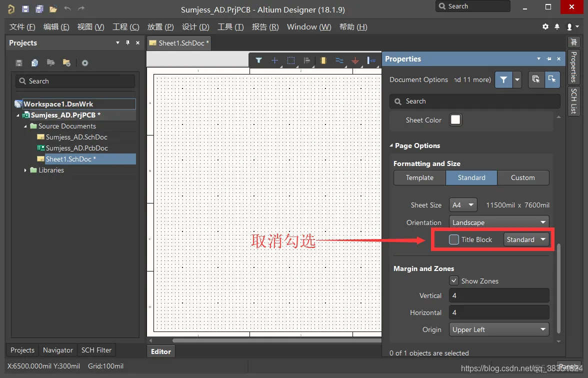Open the Window (W) menu

point(309,27)
